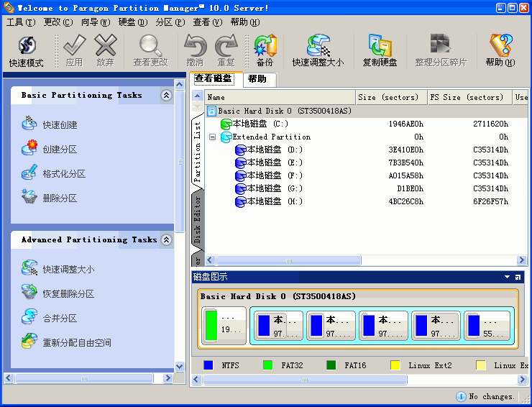The height and width of the screenshot is (407, 532).
Task: Click the info icon beside No changes
Action: [461, 396]
